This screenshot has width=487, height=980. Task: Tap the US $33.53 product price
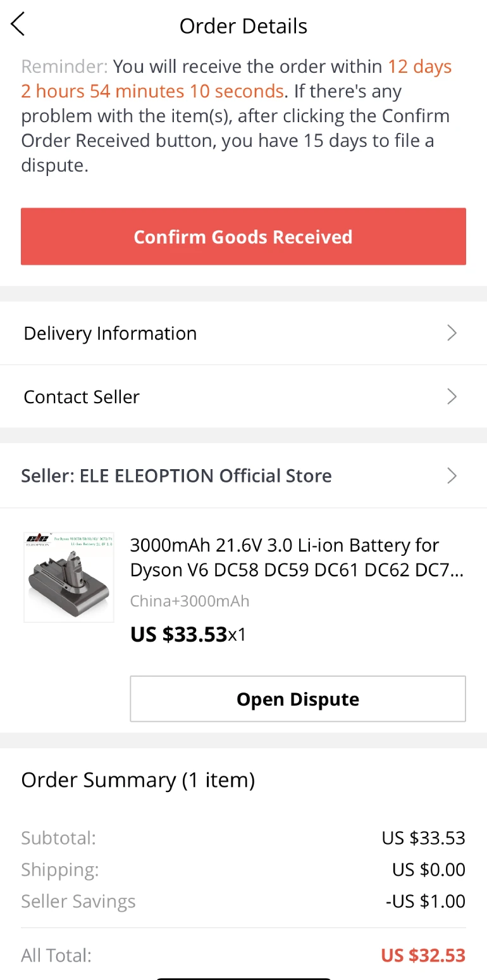point(178,634)
